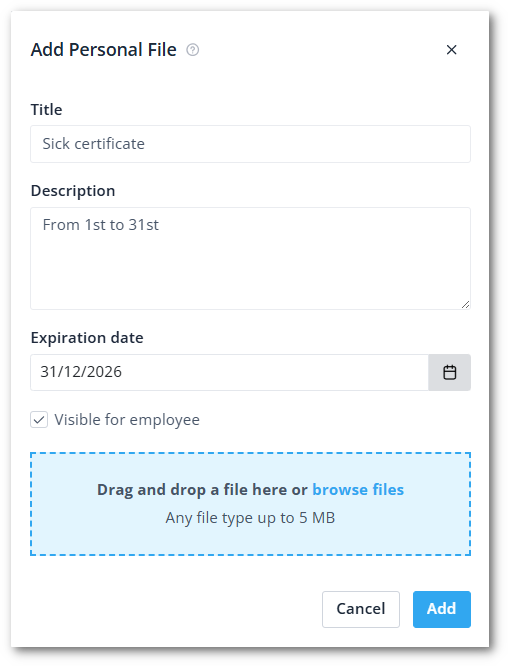Click the Add button
Viewport: 508px width, 666px height.
(x=442, y=609)
